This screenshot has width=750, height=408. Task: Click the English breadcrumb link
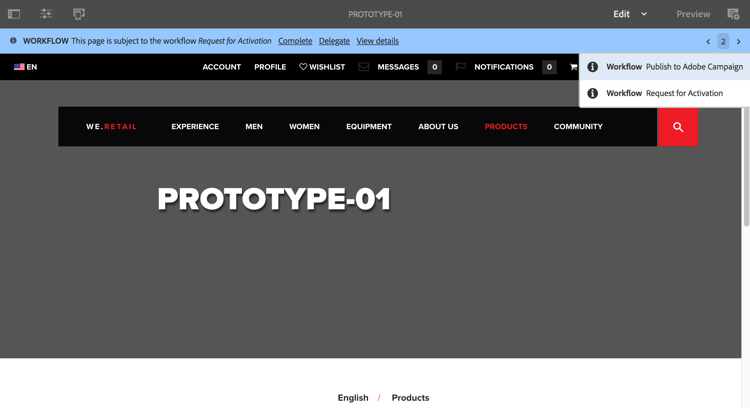pos(353,398)
